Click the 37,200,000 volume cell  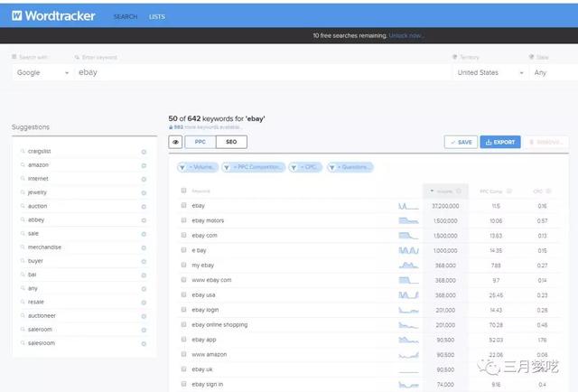445,206
